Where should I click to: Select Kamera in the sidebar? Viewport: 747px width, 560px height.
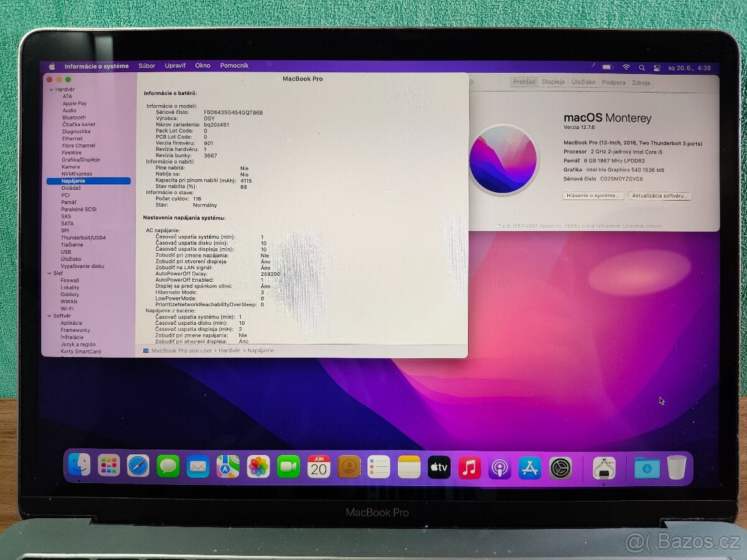pyautogui.click(x=70, y=167)
